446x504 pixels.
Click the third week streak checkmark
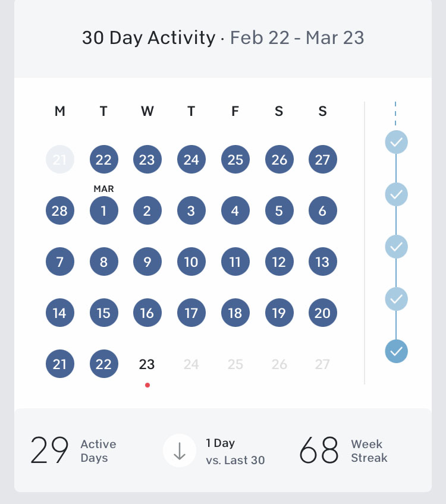pos(396,247)
